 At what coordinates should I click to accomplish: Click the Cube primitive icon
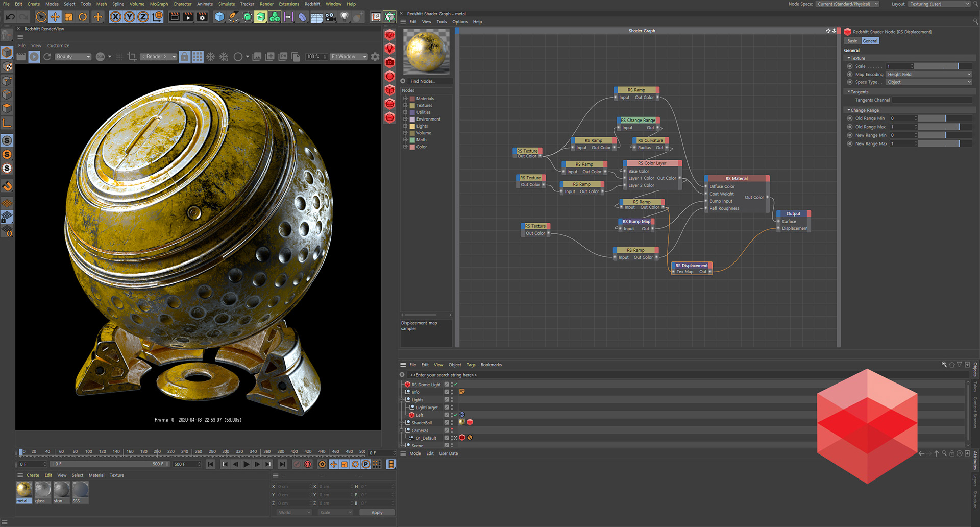click(x=219, y=17)
